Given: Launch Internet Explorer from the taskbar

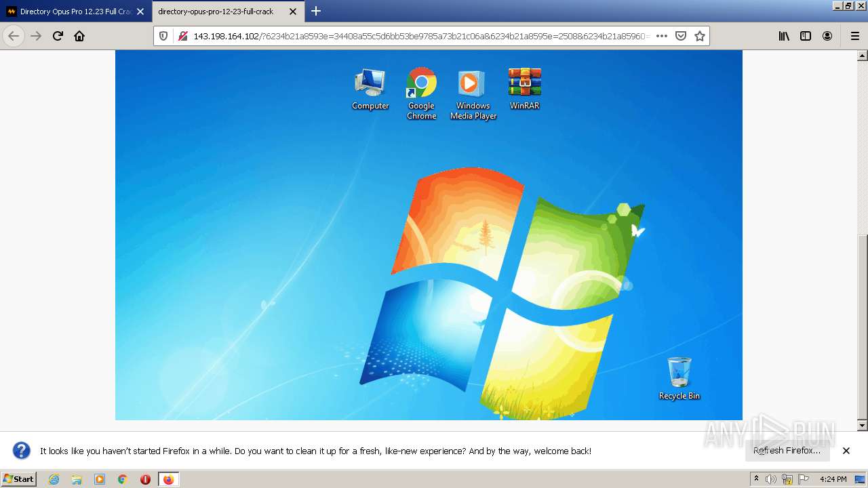Looking at the screenshot, I should [54, 479].
